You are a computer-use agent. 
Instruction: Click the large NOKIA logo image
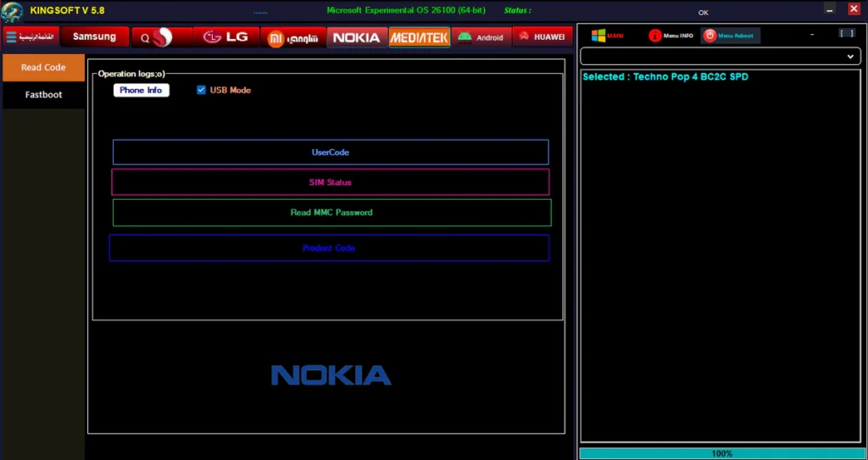click(331, 375)
